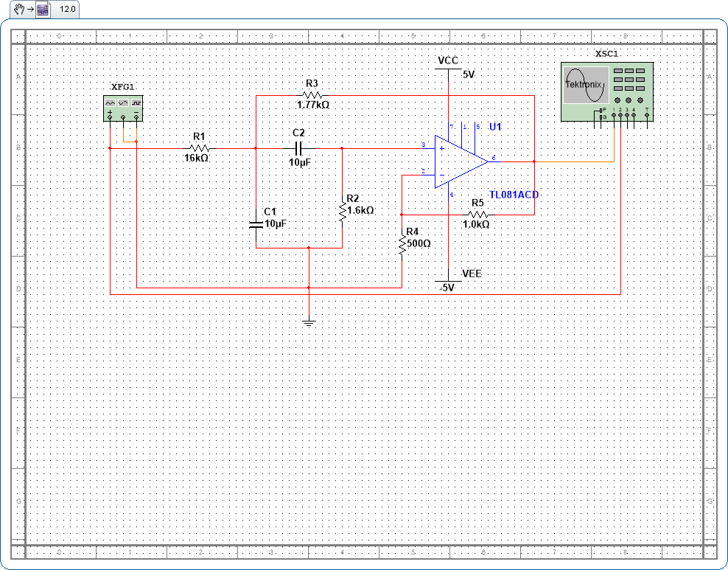Select the VEE -5V supply symbol
728x570 pixels.
tap(449, 280)
